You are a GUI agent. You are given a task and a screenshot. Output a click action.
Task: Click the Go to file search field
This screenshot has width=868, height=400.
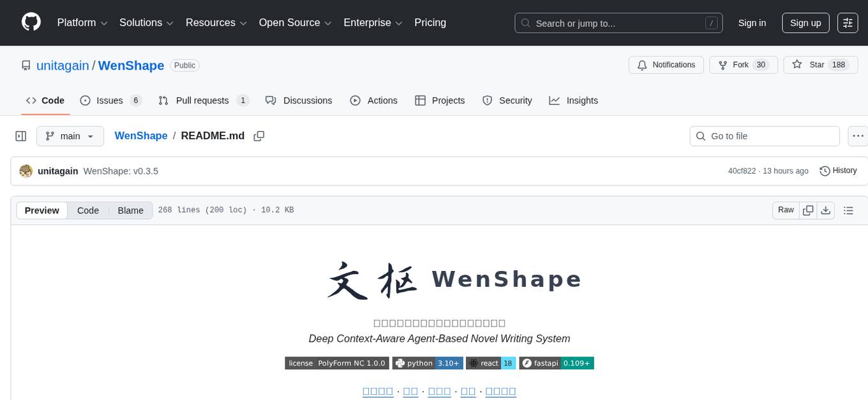click(x=764, y=136)
